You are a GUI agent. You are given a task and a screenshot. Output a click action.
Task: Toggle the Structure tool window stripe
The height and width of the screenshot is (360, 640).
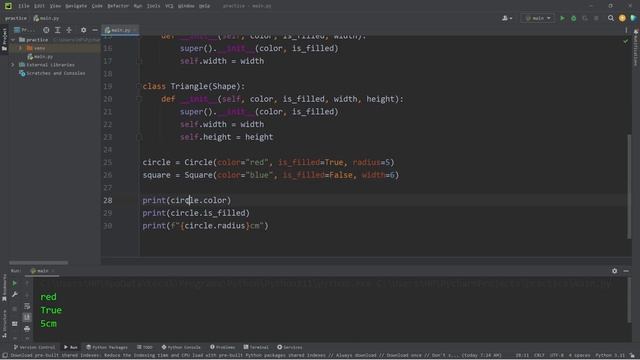(4, 323)
